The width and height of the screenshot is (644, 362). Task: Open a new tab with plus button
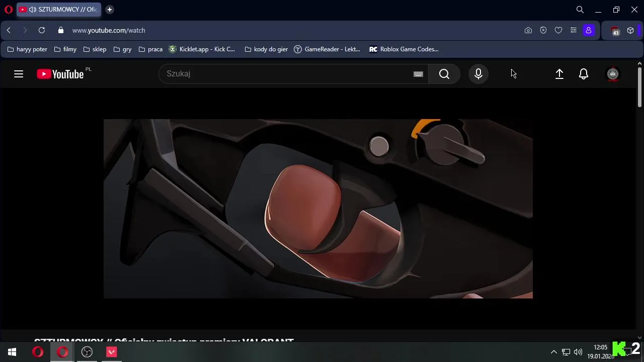pos(110,10)
